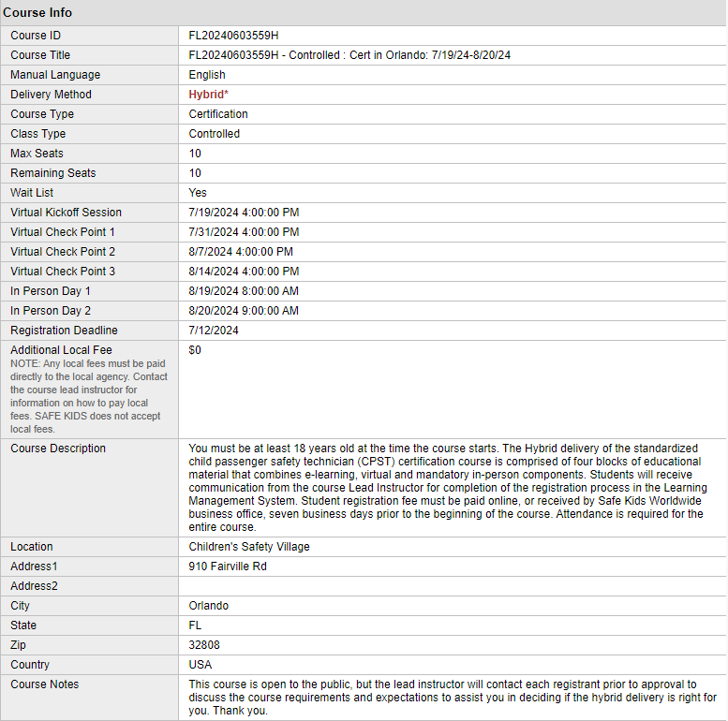Screen dimensions: 728x721
Task: Click the Class Type label
Action: pos(38,134)
